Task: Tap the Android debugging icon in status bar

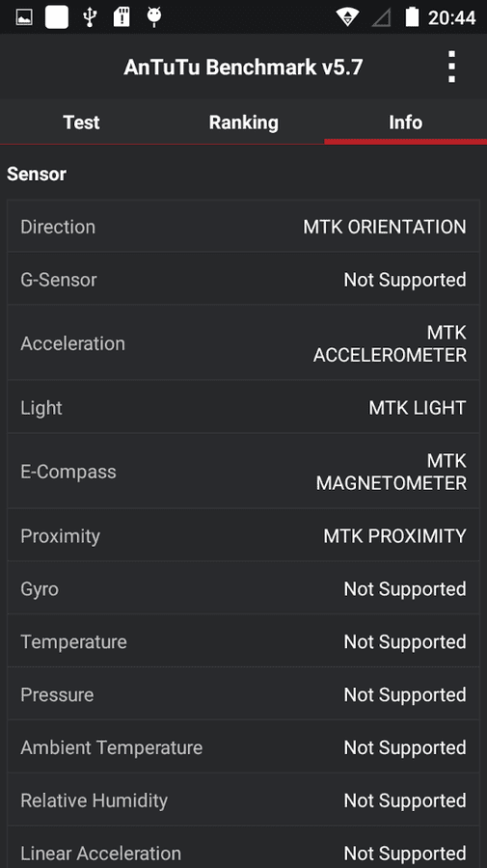Action: tap(154, 17)
